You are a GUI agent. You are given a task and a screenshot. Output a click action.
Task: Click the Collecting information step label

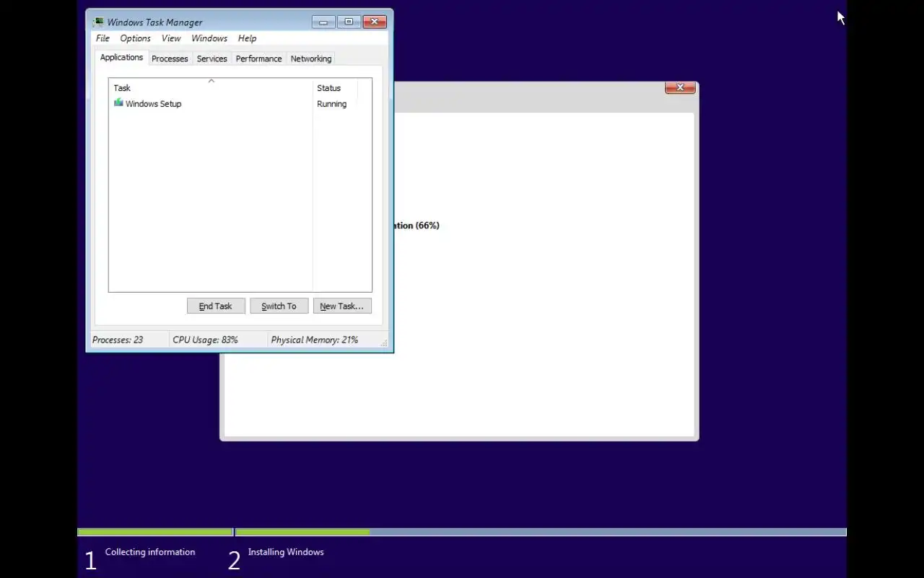pos(150,552)
